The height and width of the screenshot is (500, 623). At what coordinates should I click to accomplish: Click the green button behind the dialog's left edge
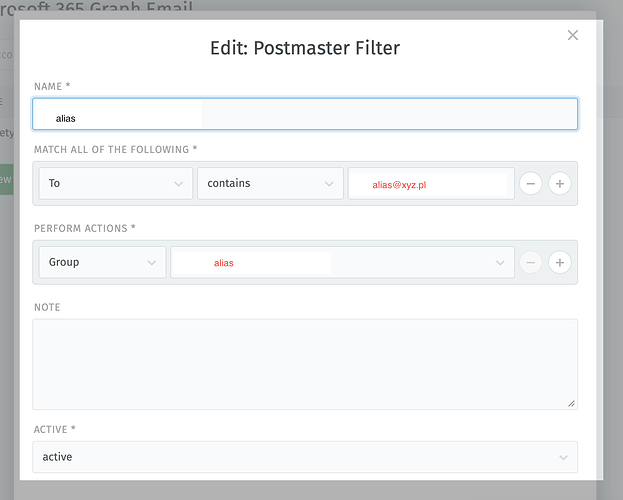(x=6, y=180)
